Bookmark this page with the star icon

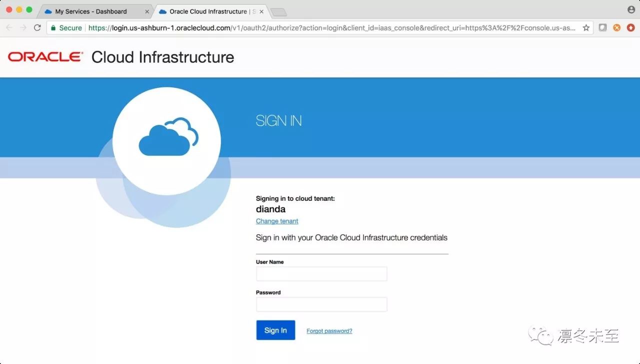click(586, 28)
